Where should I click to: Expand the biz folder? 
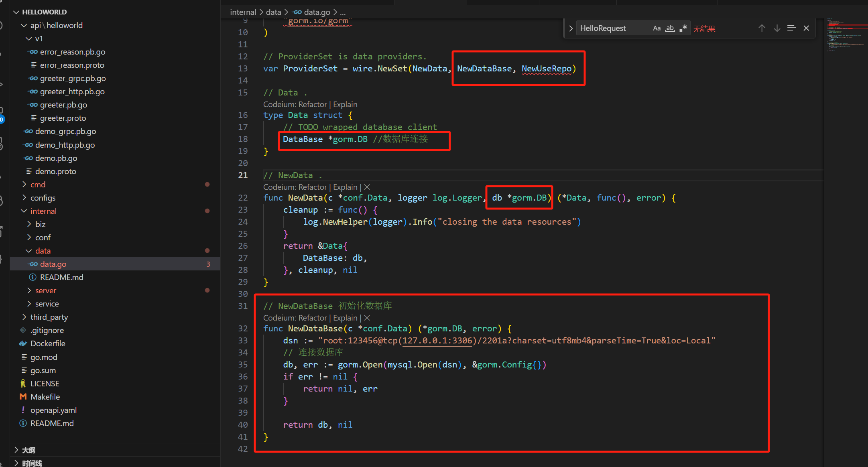29,224
